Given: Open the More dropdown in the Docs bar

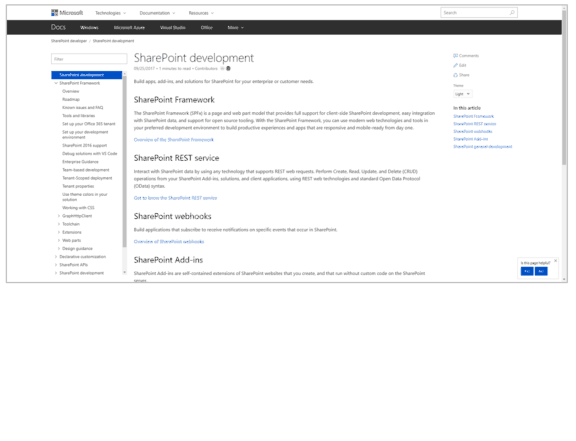Looking at the screenshot, I should 235,28.
